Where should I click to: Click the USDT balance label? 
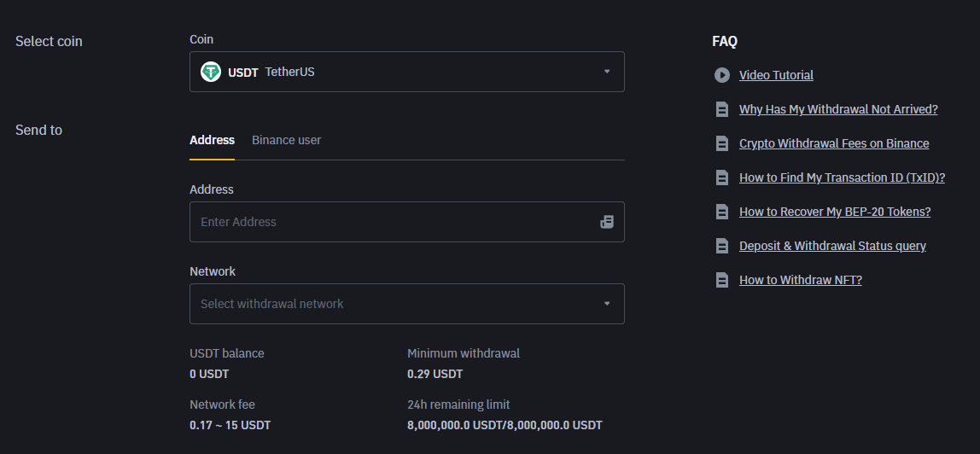(x=227, y=353)
